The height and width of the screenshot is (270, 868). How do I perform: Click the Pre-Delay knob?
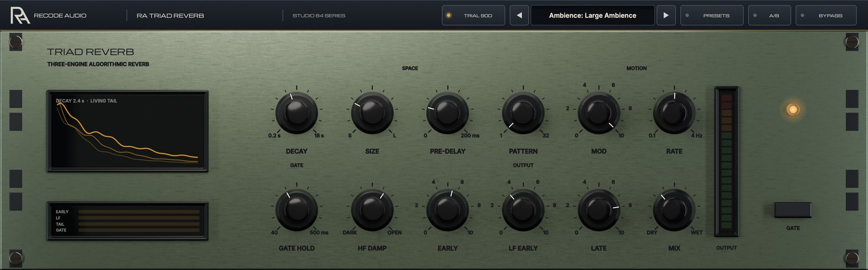[x=448, y=113]
